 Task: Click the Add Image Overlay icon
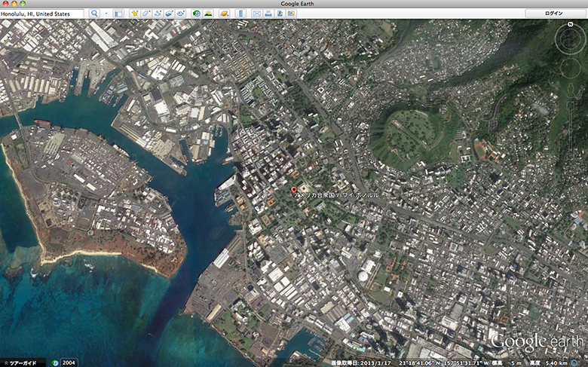tap(169, 14)
